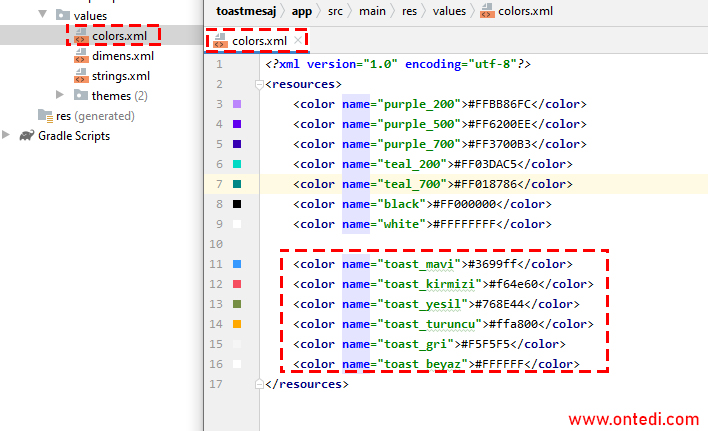Click the themes folder icon
The height and width of the screenshot is (431, 708).
(x=81, y=95)
